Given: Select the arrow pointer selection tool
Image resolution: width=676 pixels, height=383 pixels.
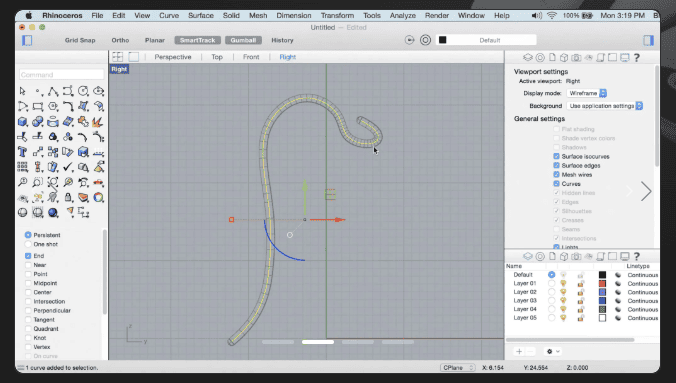Looking at the screenshot, I should point(22,91).
